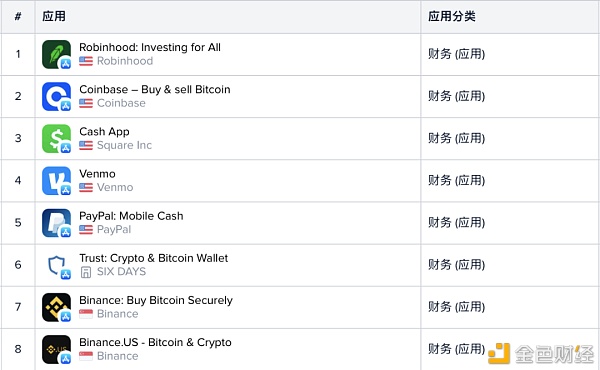Open 'Robinhood: Investing for All' title
This screenshot has width=600, height=370.
tap(150, 47)
